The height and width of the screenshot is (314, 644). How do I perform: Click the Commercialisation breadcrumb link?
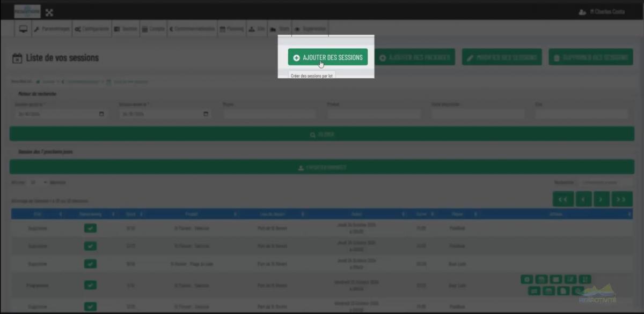83,81
